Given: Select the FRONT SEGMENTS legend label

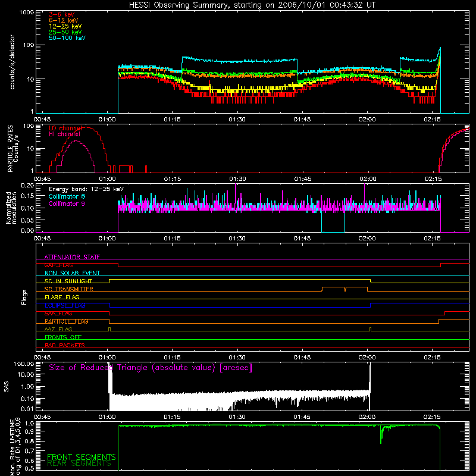Looking at the screenshot, I should click(82, 457).
